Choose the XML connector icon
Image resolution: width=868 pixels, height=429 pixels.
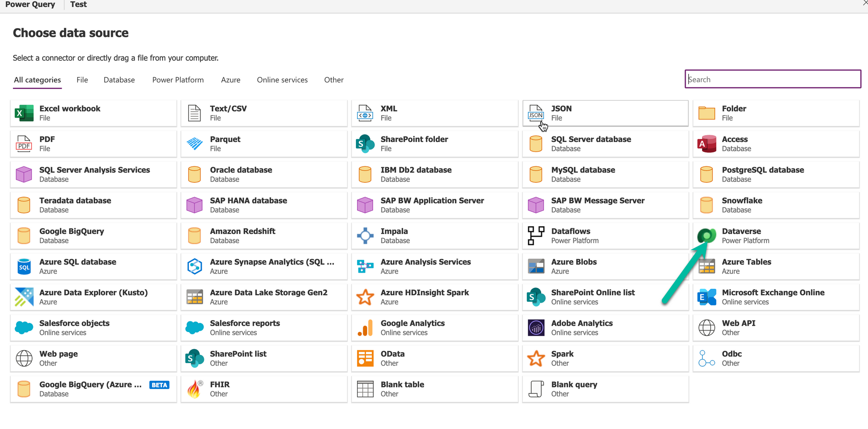(365, 113)
